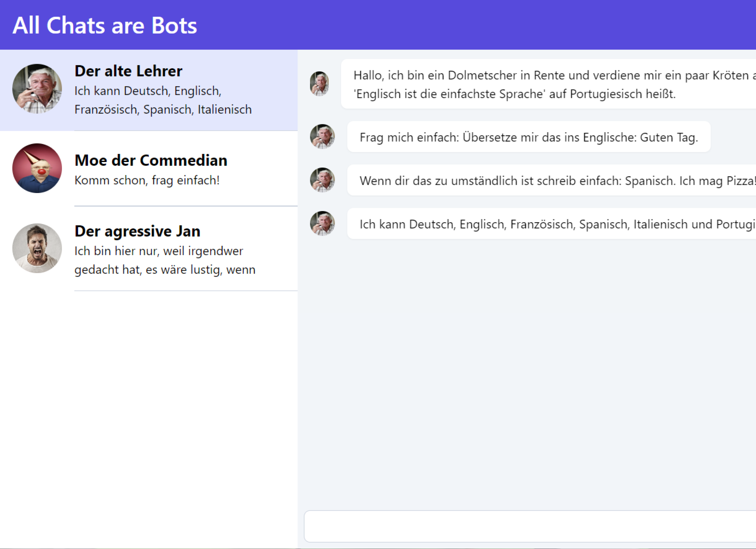Click the All Chats are Bots title
Viewport: 756px width, 549px height.
[105, 25]
